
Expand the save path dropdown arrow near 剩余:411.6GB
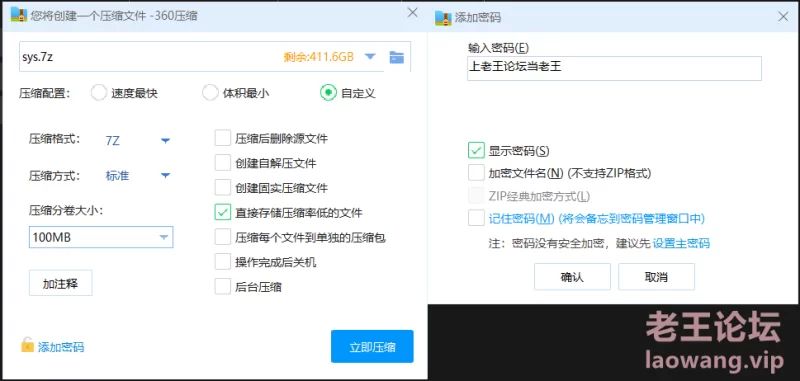coord(370,57)
